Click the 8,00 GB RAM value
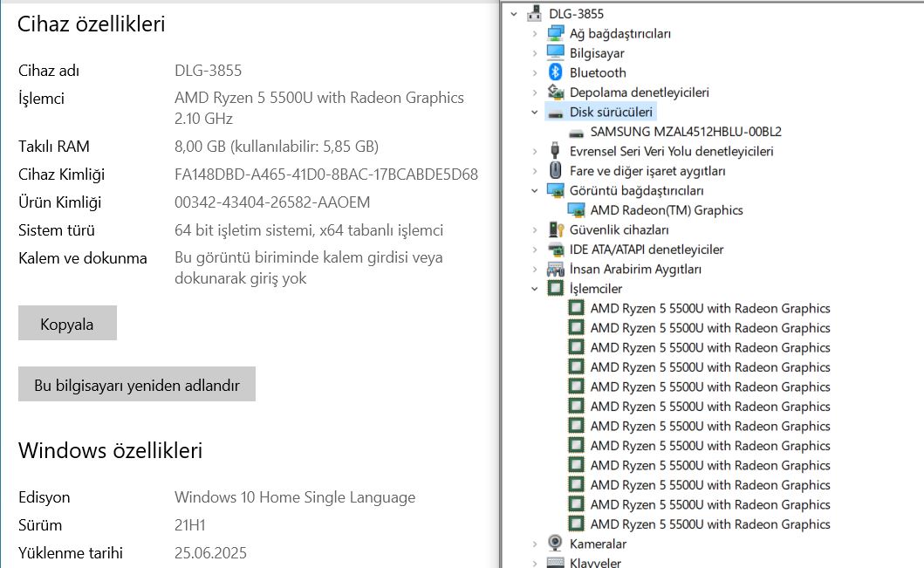This screenshot has height=568, width=924. click(x=277, y=146)
